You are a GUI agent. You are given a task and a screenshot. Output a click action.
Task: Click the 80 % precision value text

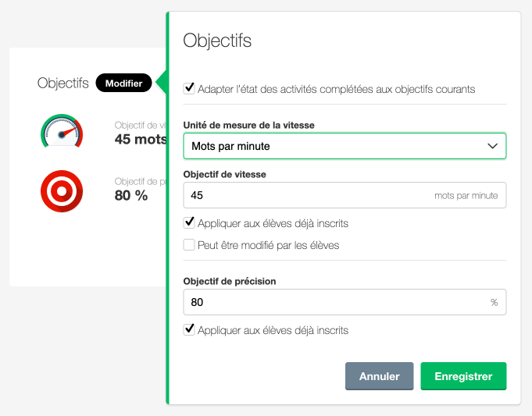(x=131, y=195)
